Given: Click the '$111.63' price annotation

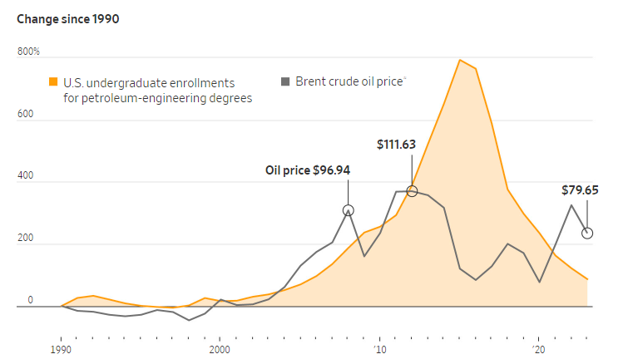Looking at the screenshot, I should pyautogui.click(x=396, y=145).
